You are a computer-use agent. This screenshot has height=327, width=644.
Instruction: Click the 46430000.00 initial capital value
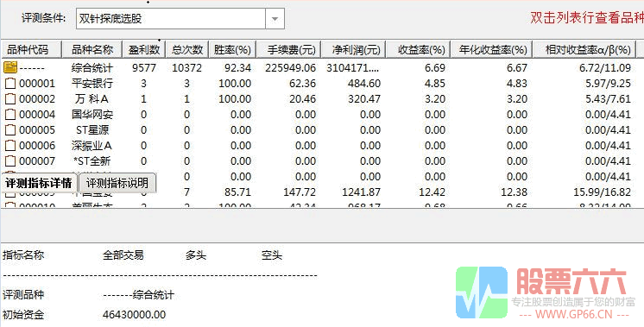[135, 315]
